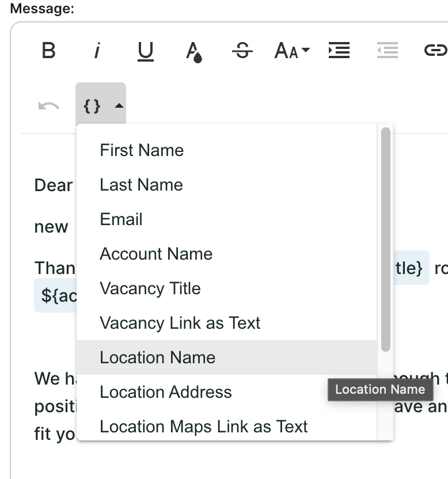Choose the Email merge field
Viewport: 448px width, 479px height.
(121, 219)
